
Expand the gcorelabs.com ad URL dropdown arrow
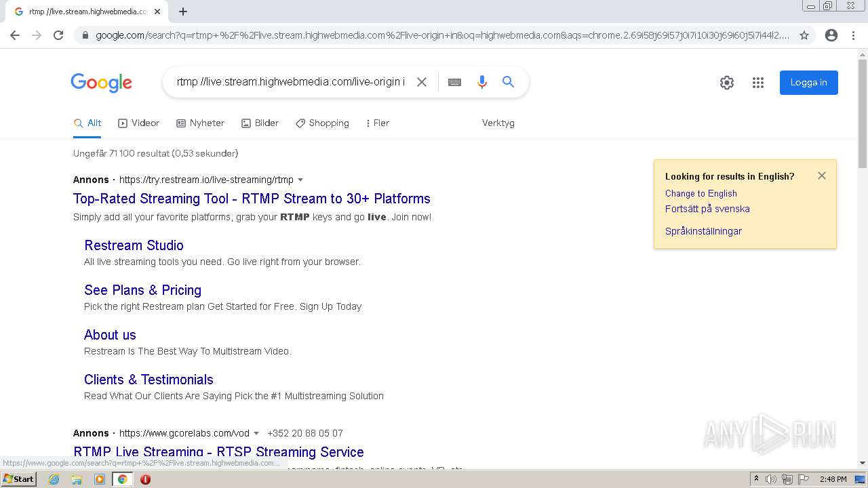pyautogui.click(x=256, y=434)
